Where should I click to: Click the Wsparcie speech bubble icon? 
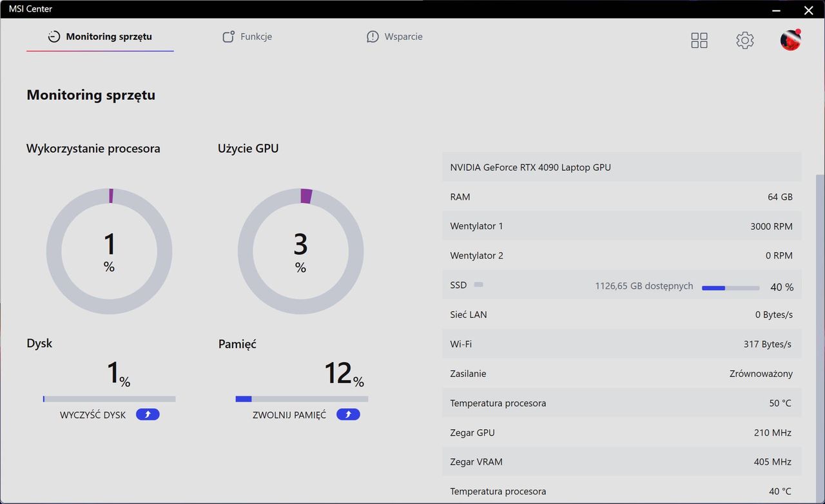(373, 37)
